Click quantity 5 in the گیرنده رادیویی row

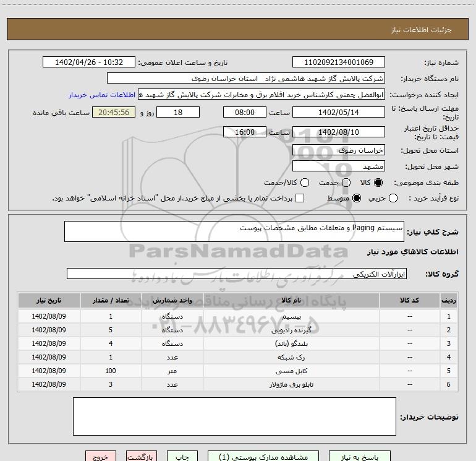(x=111, y=330)
